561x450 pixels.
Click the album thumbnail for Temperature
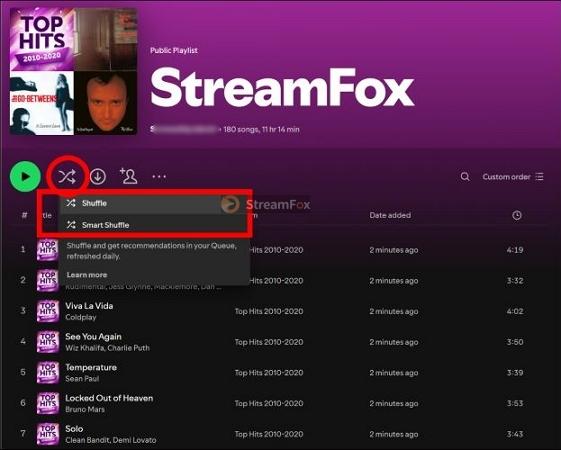[48, 373]
